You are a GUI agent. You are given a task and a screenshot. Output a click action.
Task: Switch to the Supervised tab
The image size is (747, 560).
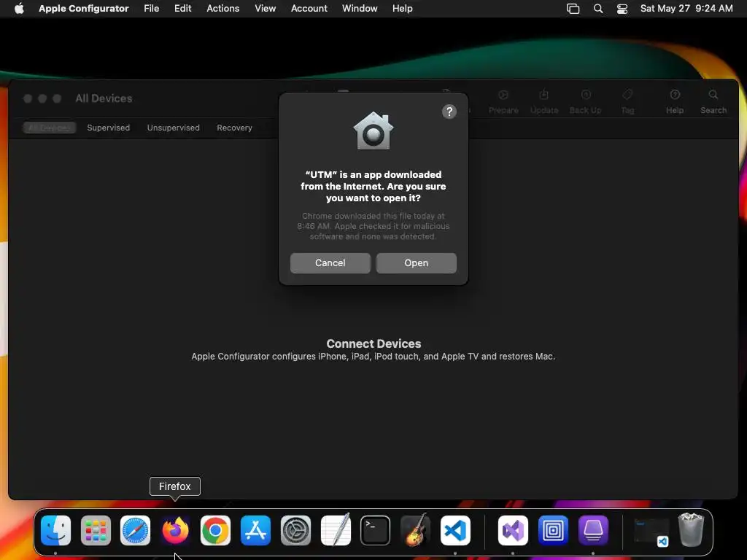(108, 128)
